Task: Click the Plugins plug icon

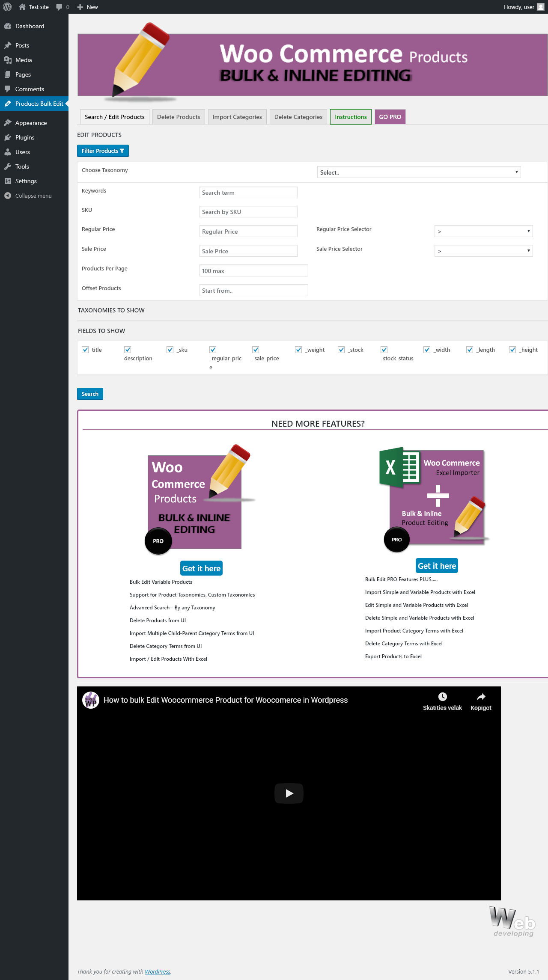Action: (8, 137)
